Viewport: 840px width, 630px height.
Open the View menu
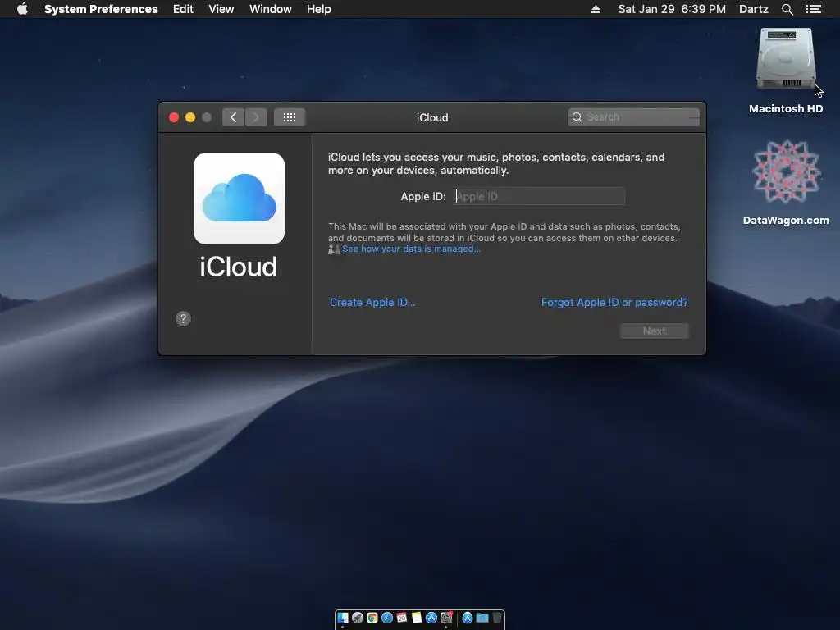(221, 9)
